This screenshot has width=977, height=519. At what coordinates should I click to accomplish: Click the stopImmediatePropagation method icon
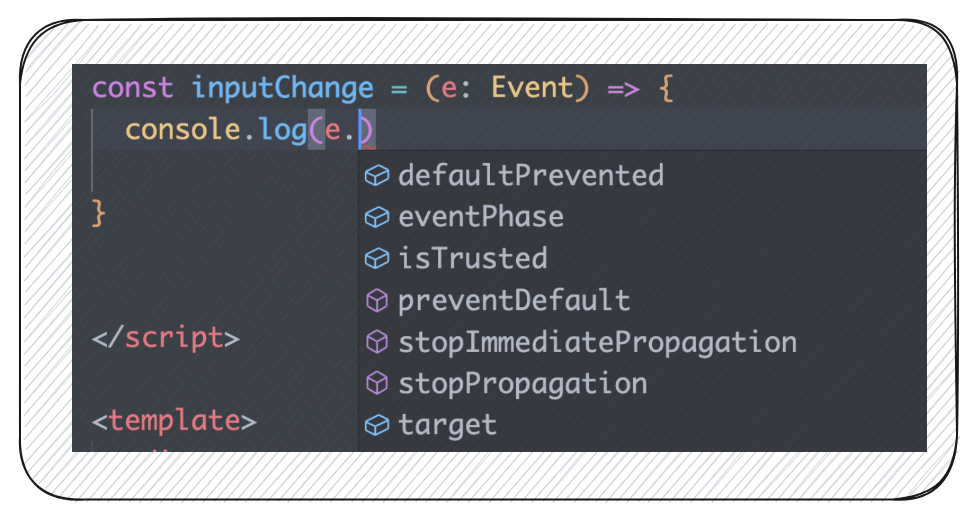coord(376,342)
